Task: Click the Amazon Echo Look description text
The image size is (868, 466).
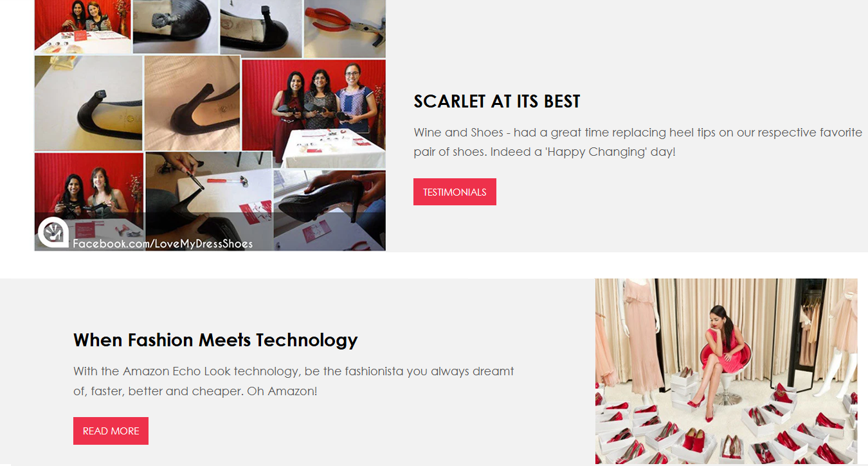Action: coord(293,381)
